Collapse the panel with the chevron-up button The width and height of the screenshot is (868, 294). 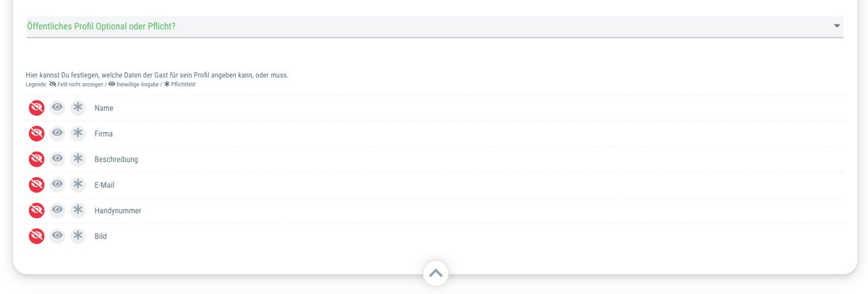pos(435,273)
